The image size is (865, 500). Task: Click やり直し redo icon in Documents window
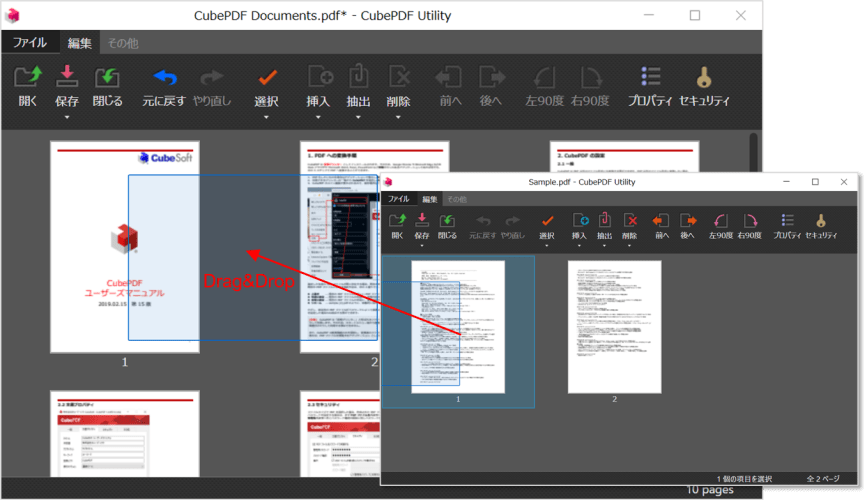[x=211, y=77]
